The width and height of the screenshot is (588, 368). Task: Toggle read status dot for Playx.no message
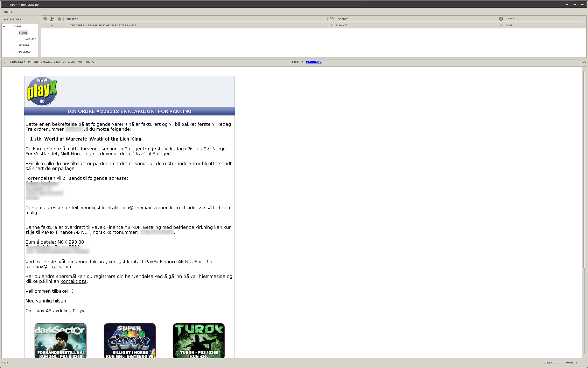(x=331, y=25)
